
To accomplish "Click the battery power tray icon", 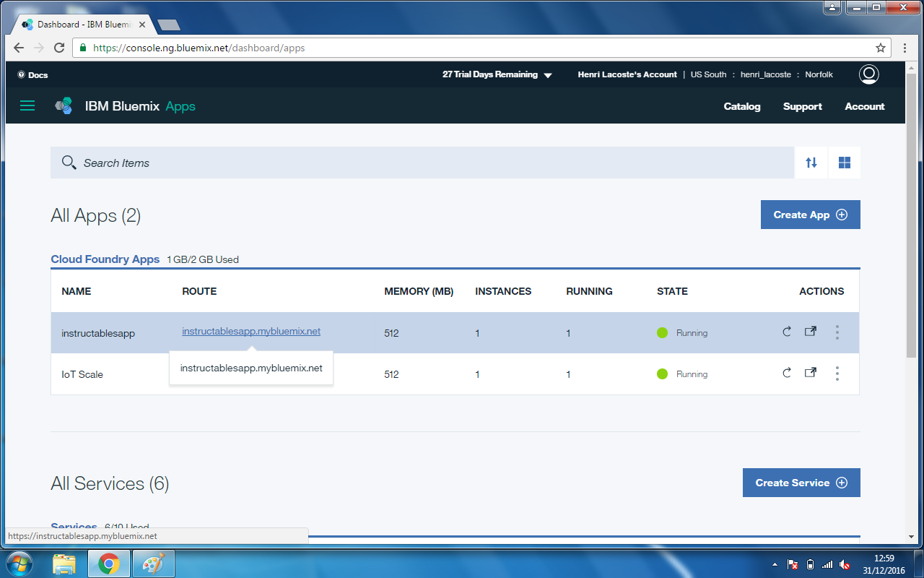I will pos(810,564).
